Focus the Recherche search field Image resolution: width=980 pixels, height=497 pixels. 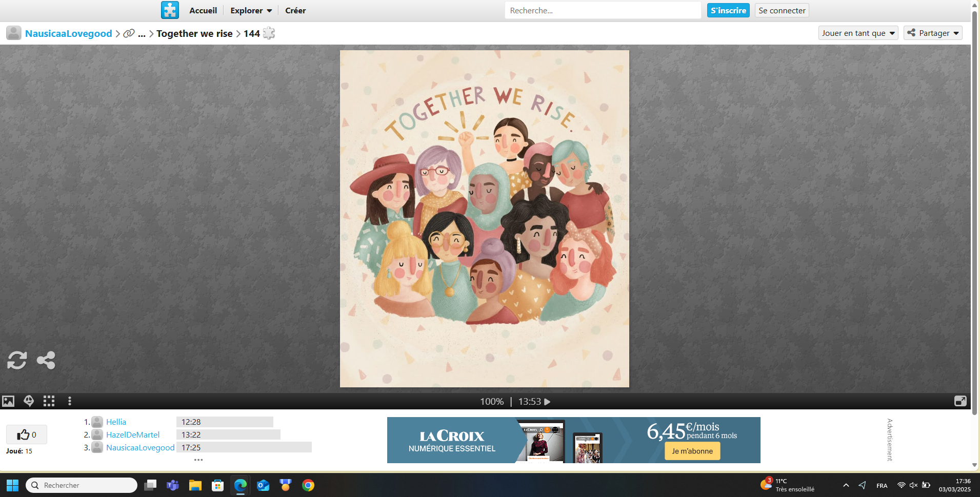pos(603,10)
